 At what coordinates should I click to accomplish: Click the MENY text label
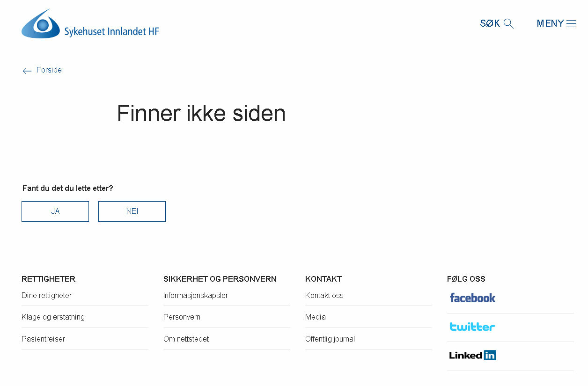550,23
